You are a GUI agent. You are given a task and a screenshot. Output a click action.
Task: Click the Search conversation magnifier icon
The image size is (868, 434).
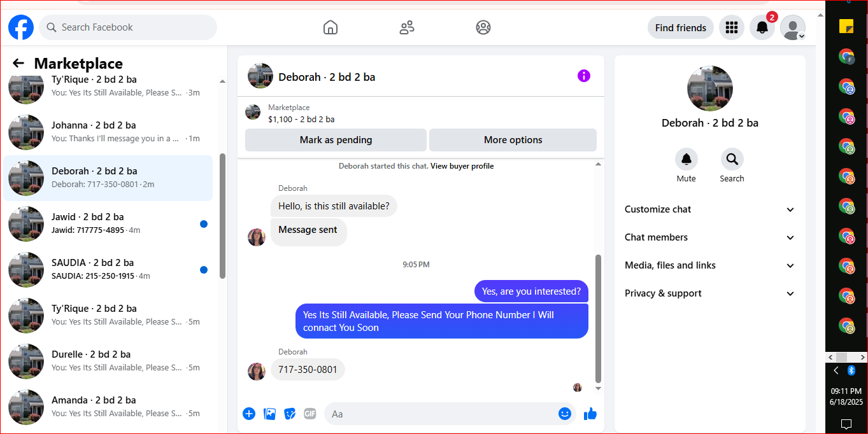point(732,159)
